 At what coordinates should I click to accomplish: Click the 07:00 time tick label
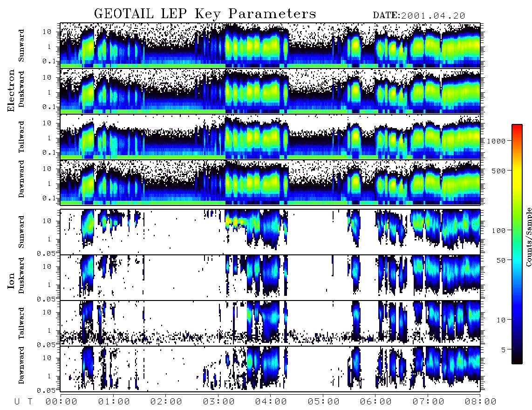coord(428,402)
